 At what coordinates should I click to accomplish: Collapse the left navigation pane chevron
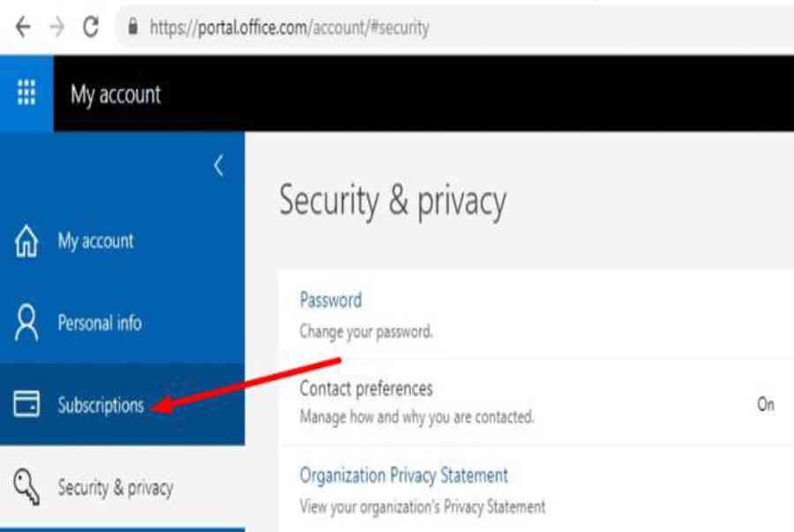(219, 165)
